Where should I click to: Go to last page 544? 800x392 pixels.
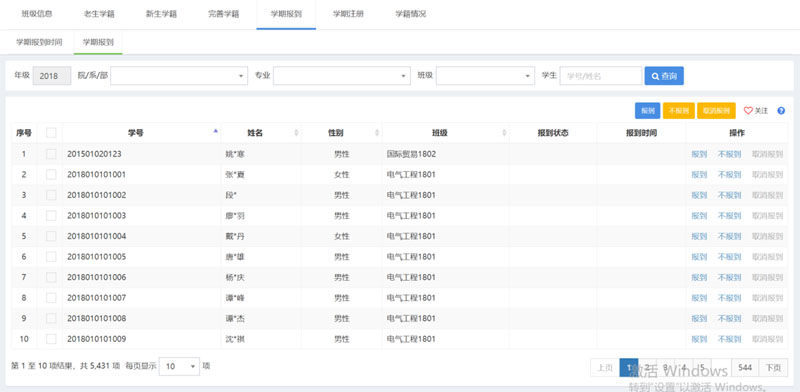[x=745, y=368]
